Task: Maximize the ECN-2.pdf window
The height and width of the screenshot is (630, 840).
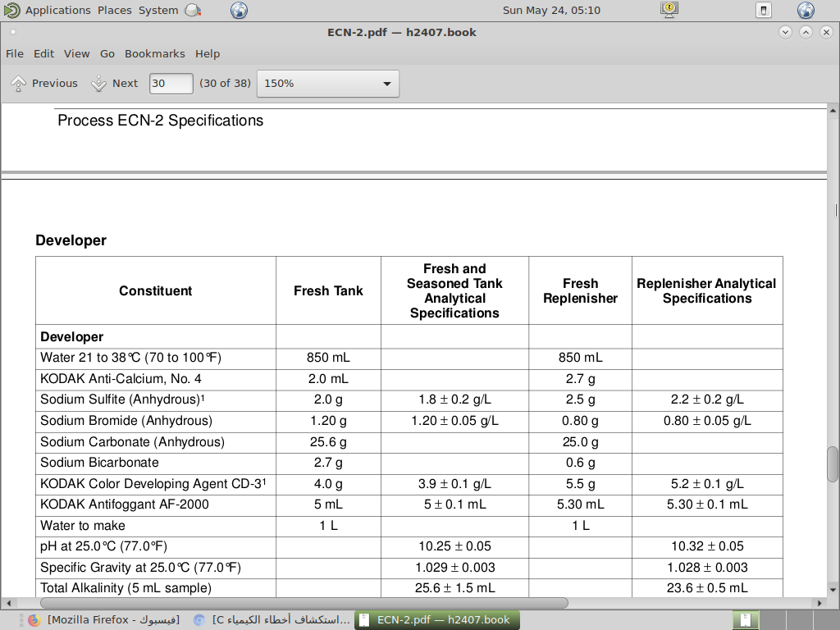Action: 806,32
